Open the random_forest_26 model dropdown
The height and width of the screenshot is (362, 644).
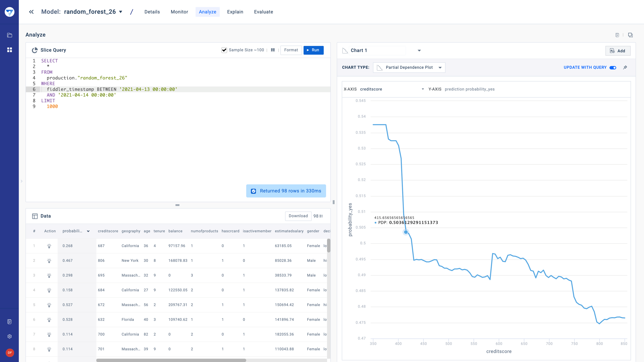120,12
